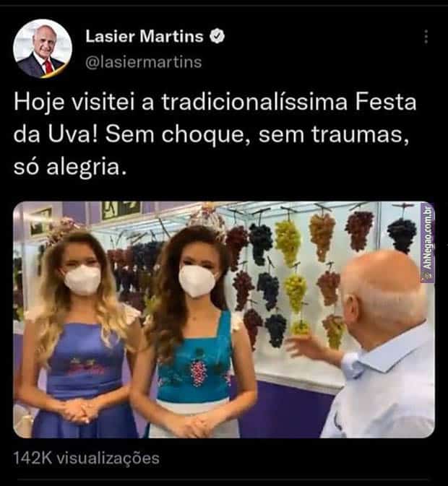Click the "142K visualizações" view count
448x486 pixels.
[x=86, y=459]
